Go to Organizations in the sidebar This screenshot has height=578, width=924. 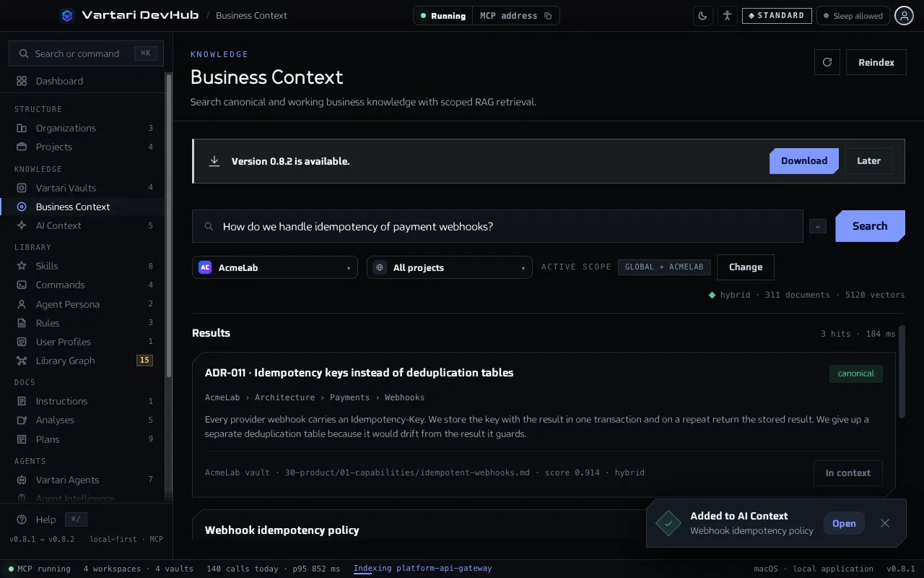tap(82, 128)
